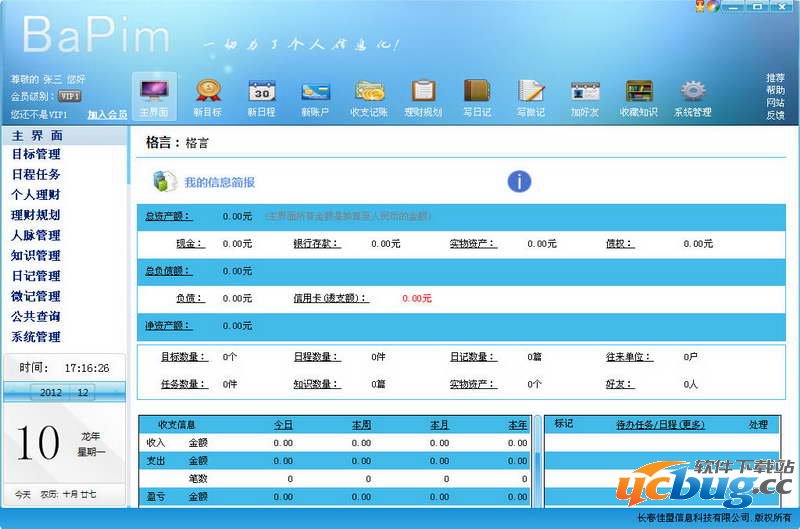This screenshot has width=800, height=529.
Task: Open 理财规划 in the sidebar
Action: (36, 215)
